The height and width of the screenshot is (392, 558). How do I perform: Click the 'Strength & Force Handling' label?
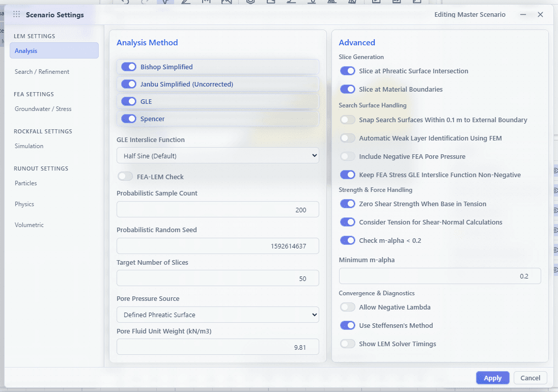(x=375, y=190)
